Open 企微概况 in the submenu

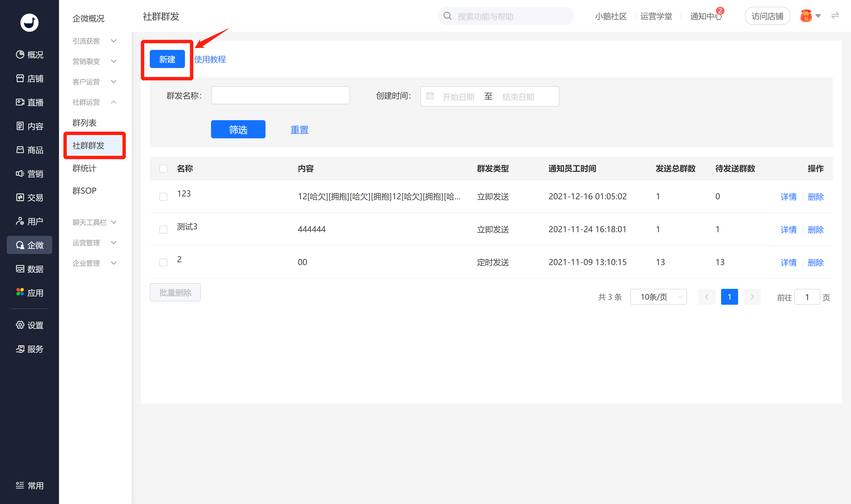click(89, 18)
